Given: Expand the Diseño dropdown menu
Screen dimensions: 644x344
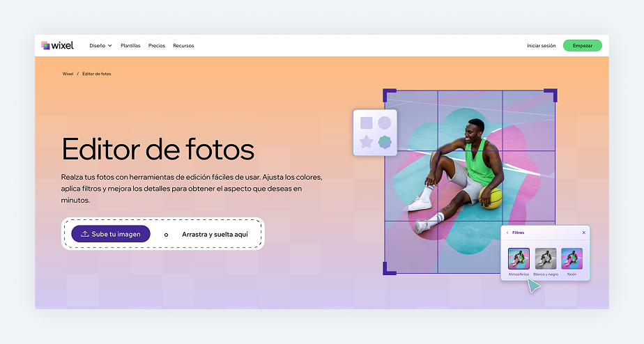Looking at the screenshot, I should pos(100,45).
